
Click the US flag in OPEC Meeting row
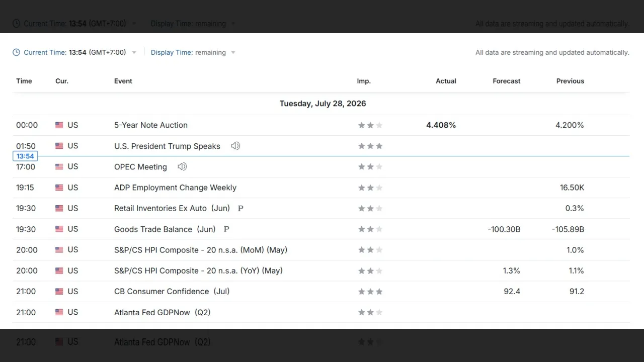[x=59, y=167]
